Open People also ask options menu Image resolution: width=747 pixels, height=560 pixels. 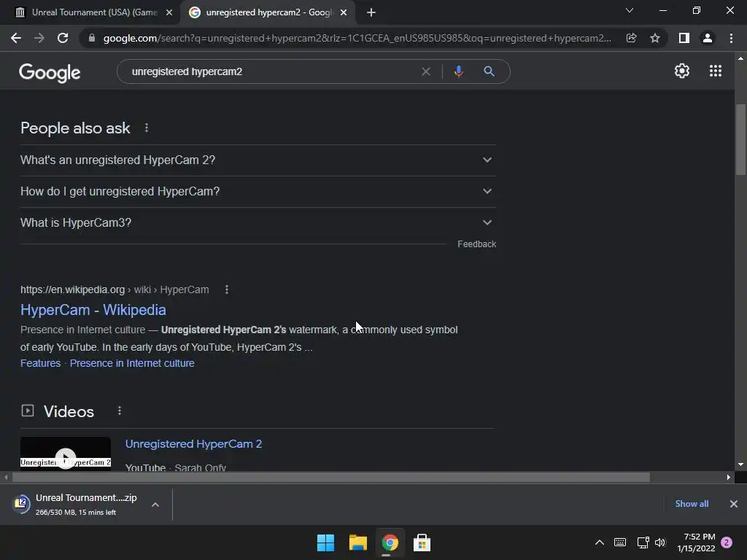coord(146,128)
